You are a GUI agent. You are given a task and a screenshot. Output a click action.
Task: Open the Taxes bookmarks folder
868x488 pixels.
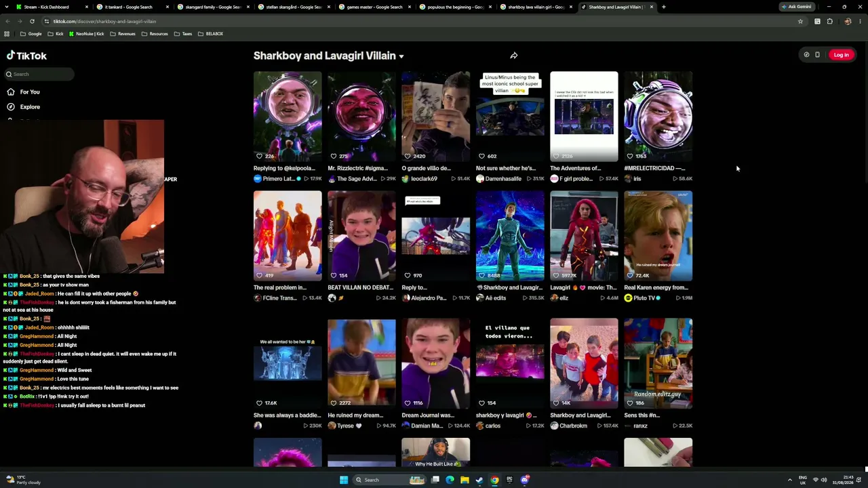tap(183, 34)
